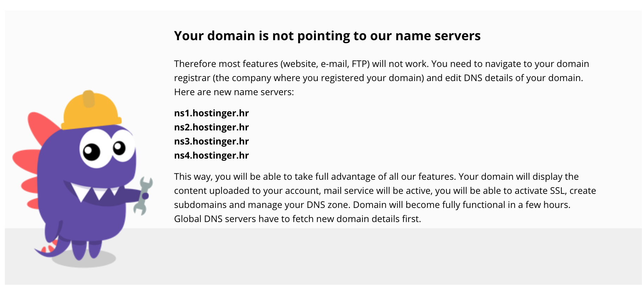The image size is (644, 289).
Task: Click the paragraph starting 'This way, you will'
Action: tap(385, 198)
